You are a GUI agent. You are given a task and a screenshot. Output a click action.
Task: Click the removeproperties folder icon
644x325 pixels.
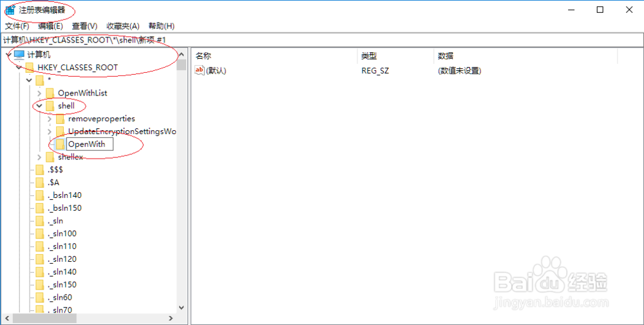pos(61,119)
